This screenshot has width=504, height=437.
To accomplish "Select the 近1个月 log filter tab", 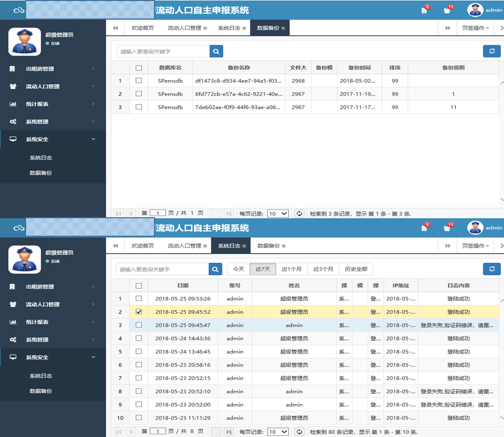I will [x=292, y=269].
